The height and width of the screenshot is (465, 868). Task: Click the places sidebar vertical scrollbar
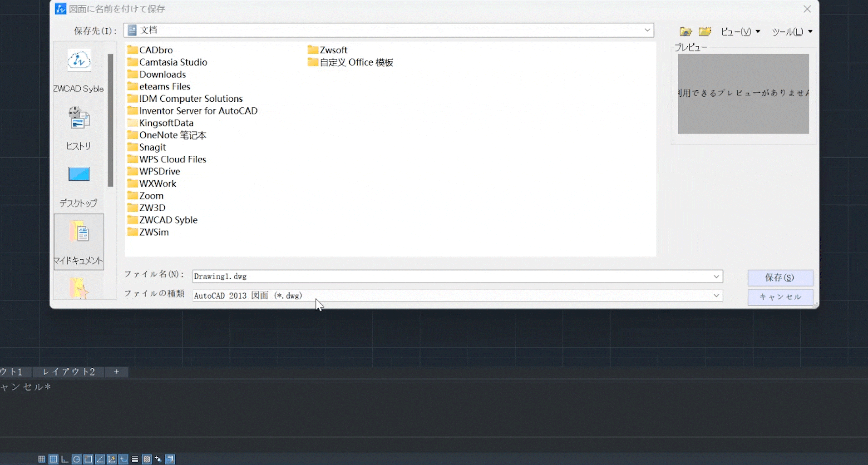coord(110,120)
